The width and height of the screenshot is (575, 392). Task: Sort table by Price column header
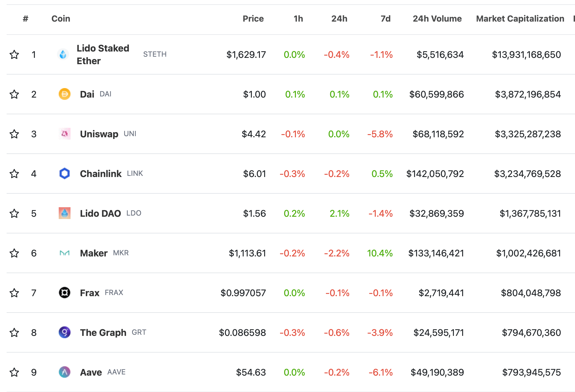(253, 19)
